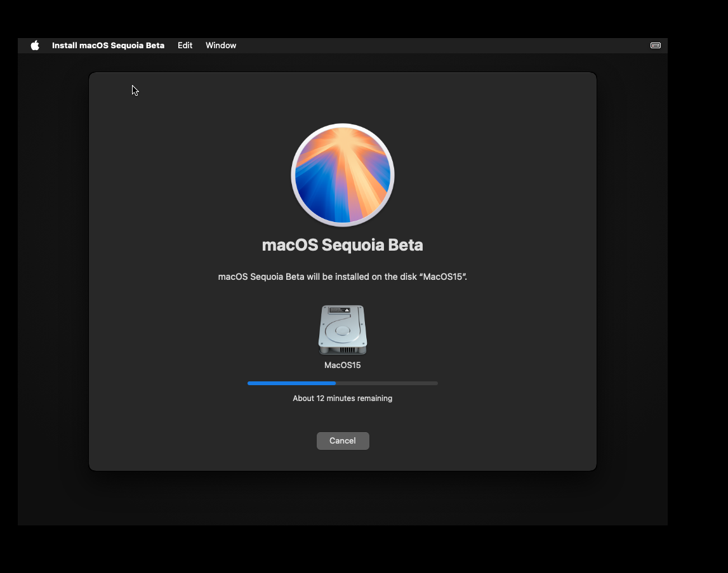
Task: Open the Apple menu
Action: coord(35,46)
